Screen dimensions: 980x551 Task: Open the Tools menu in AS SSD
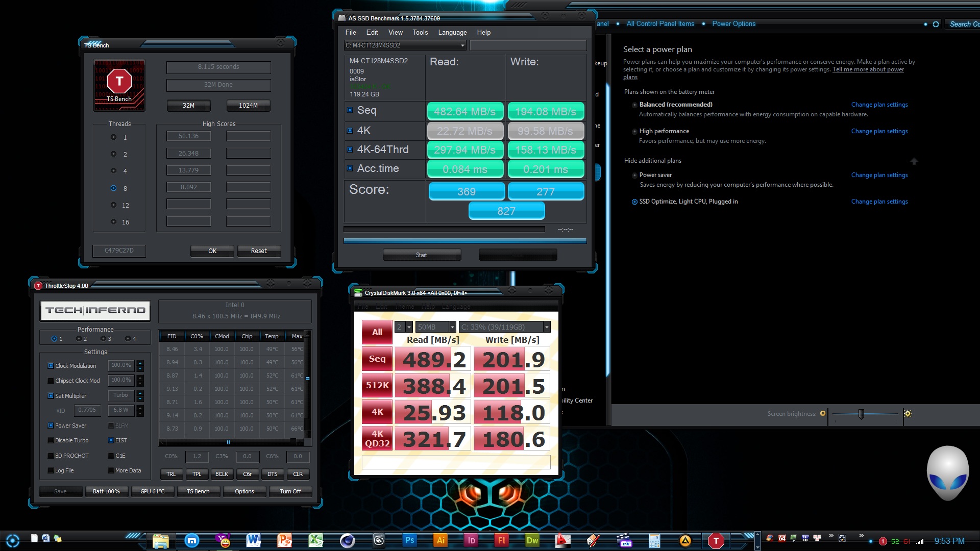coord(420,32)
